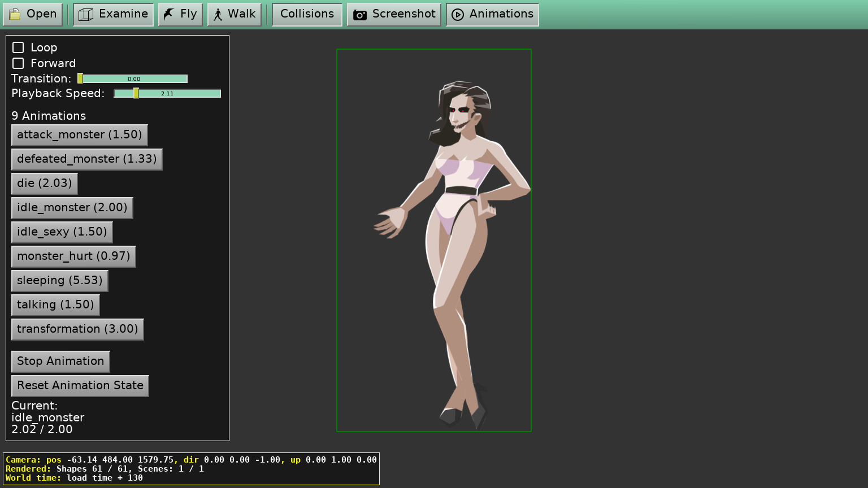868x488 pixels.
Task: Take a Screenshot with camera icon
Action: tap(360, 15)
